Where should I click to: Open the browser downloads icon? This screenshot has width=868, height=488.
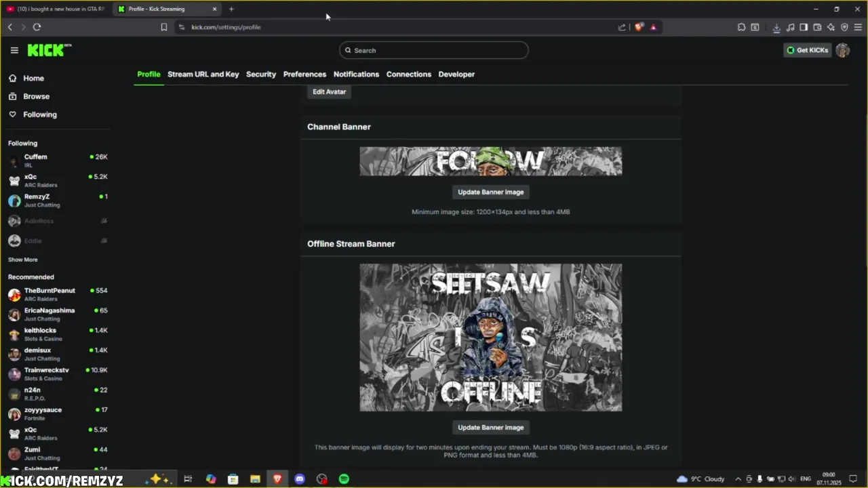pos(776,27)
